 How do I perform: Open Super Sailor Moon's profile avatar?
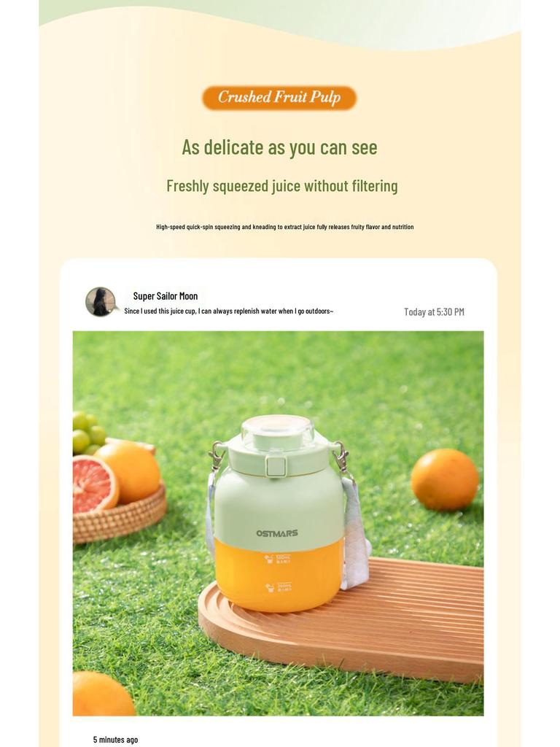[101, 301]
